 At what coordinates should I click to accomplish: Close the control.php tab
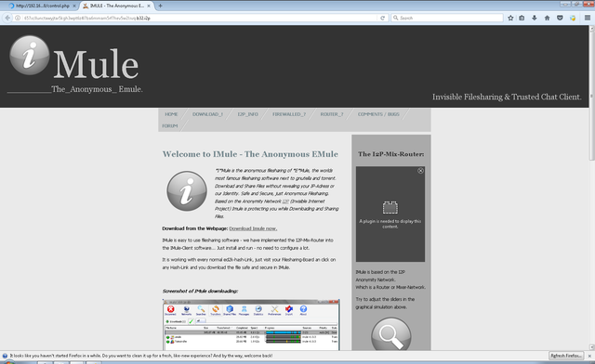[74, 6]
